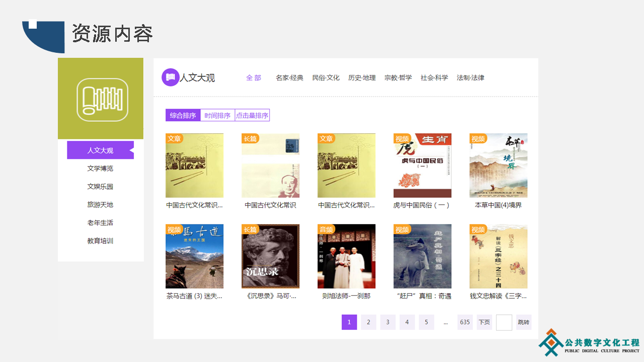Select 老年生活 in the sidebar
The width and height of the screenshot is (644, 362).
(100, 223)
